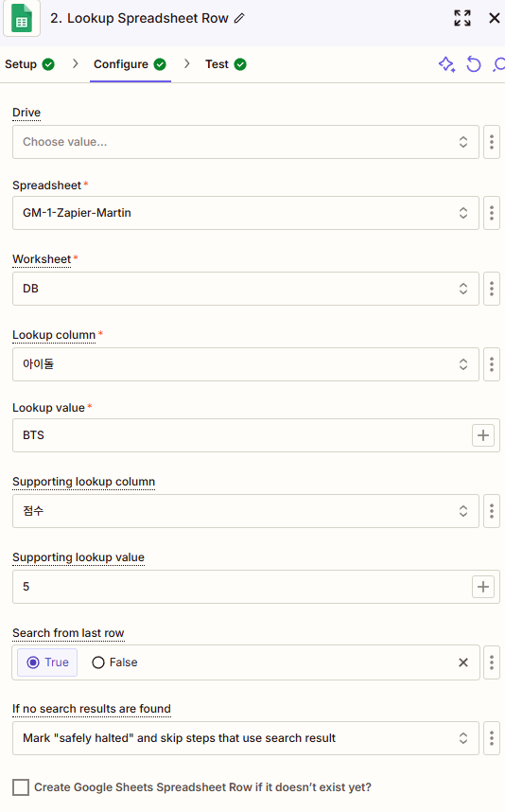Viewport: 505px width, 812px height.
Task: Open the three-dot menu beside Drive field
Action: [x=492, y=142]
